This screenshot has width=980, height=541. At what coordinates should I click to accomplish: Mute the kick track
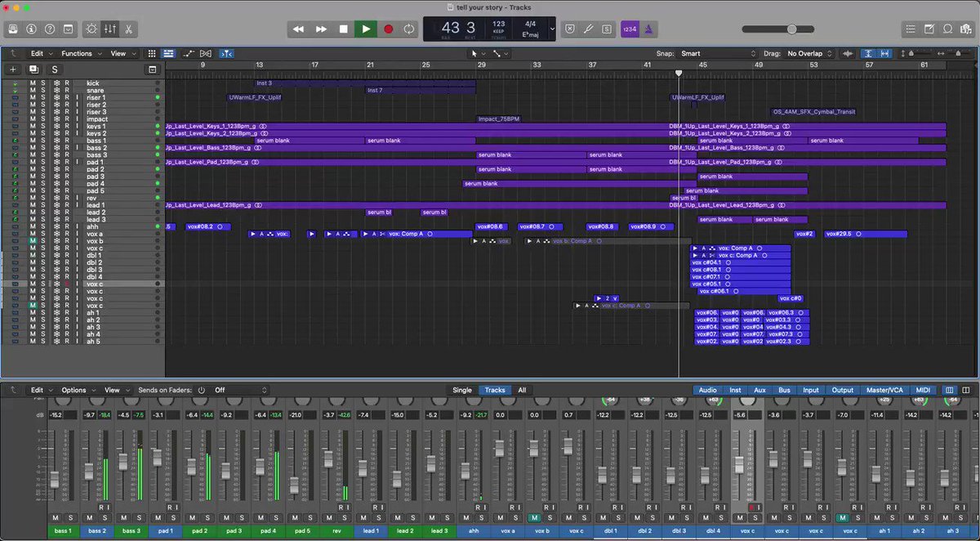click(33, 83)
